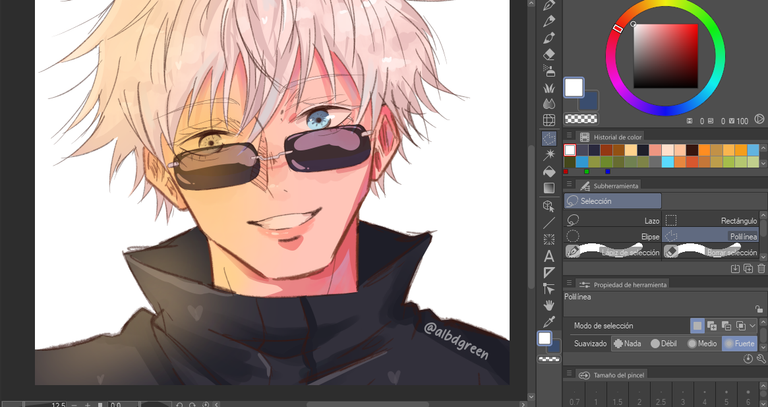Image resolution: width=768 pixels, height=407 pixels.
Task: Select the Selección sub tool group
Action: pyautogui.click(x=612, y=201)
